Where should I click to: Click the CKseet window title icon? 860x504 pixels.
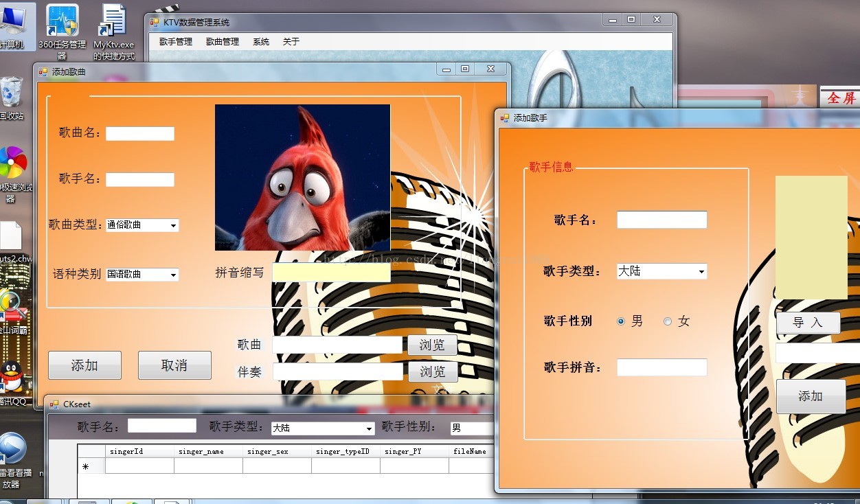(x=54, y=404)
